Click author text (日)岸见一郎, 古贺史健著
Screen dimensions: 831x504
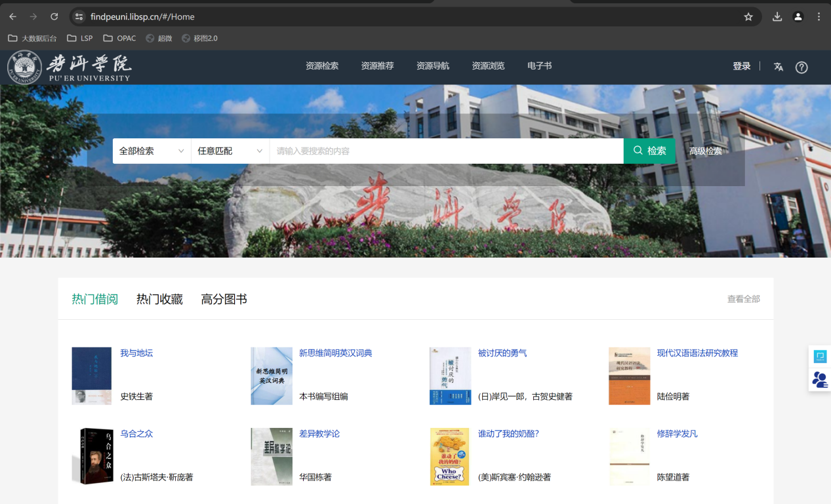click(525, 397)
